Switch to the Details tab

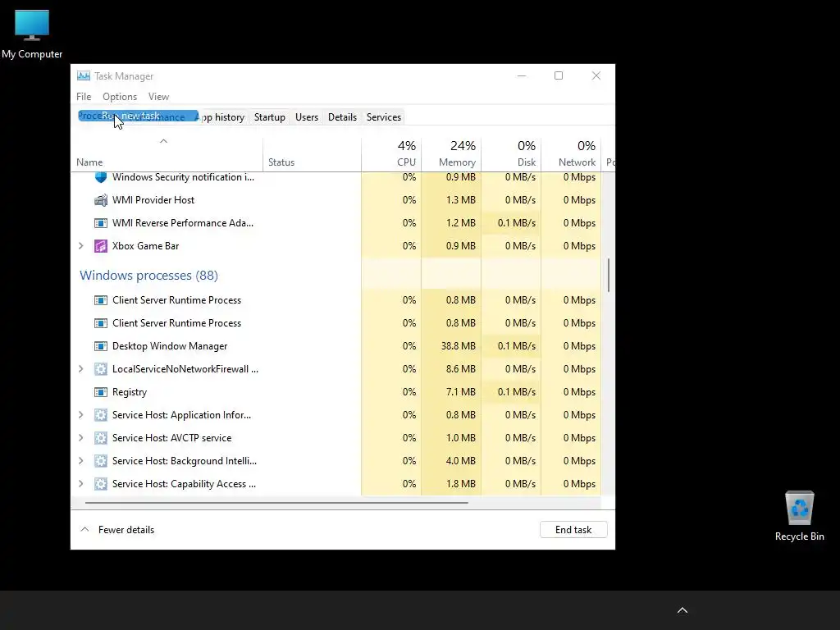(342, 117)
